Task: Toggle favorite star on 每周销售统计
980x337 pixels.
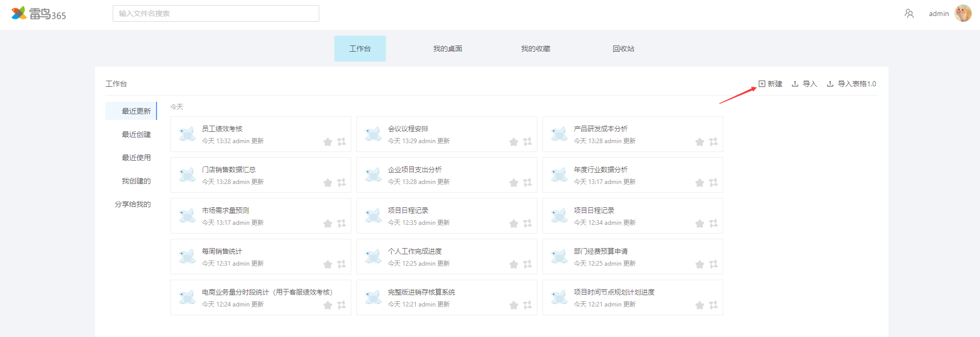Action: (328, 264)
